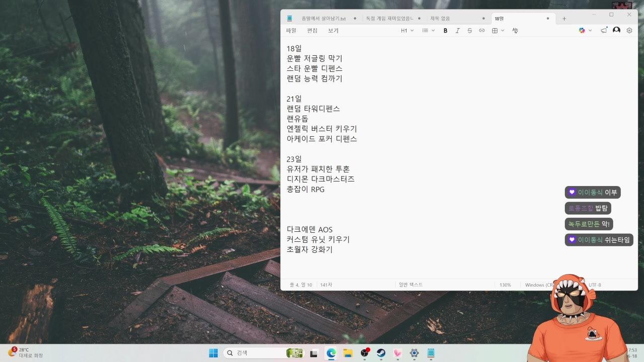Expand the table dropdown arrow
Screen dimensions: 644x362
click(502, 31)
